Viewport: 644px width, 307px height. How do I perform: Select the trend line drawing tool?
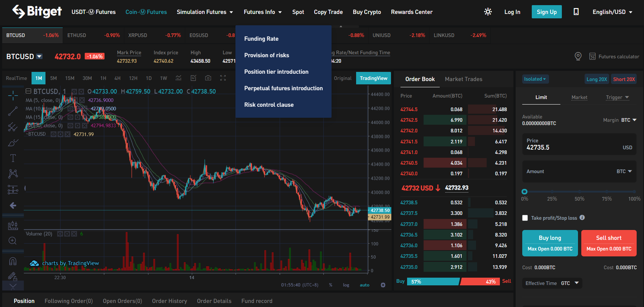click(x=13, y=111)
